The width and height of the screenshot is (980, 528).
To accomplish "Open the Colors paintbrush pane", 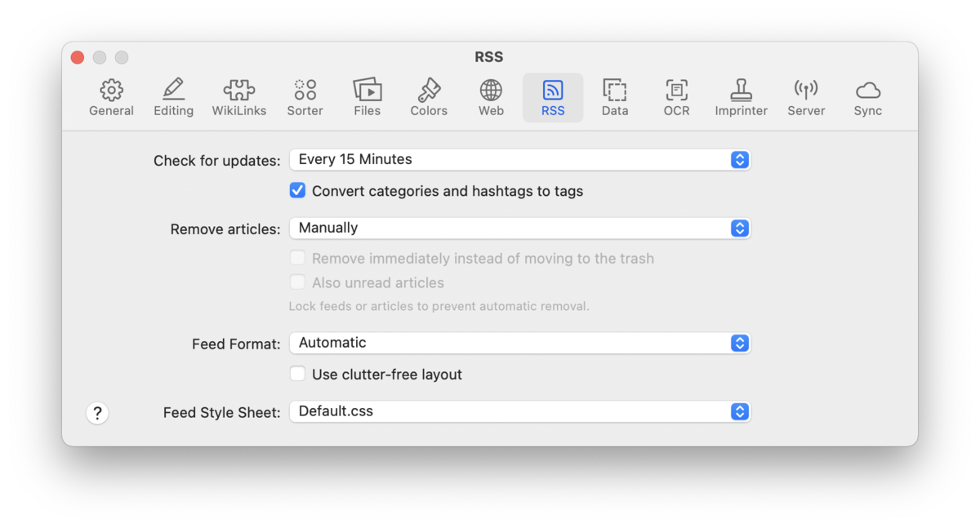I will (x=429, y=98).
